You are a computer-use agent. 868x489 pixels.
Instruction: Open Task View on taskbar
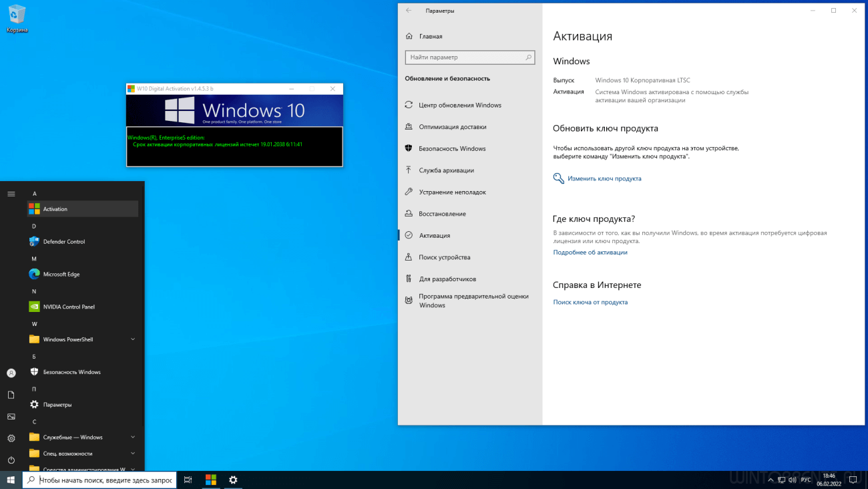[x=188, y=480]
